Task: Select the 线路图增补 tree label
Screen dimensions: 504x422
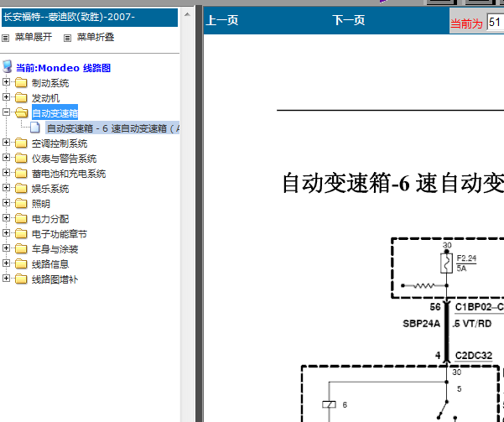Action: (55, 279)
